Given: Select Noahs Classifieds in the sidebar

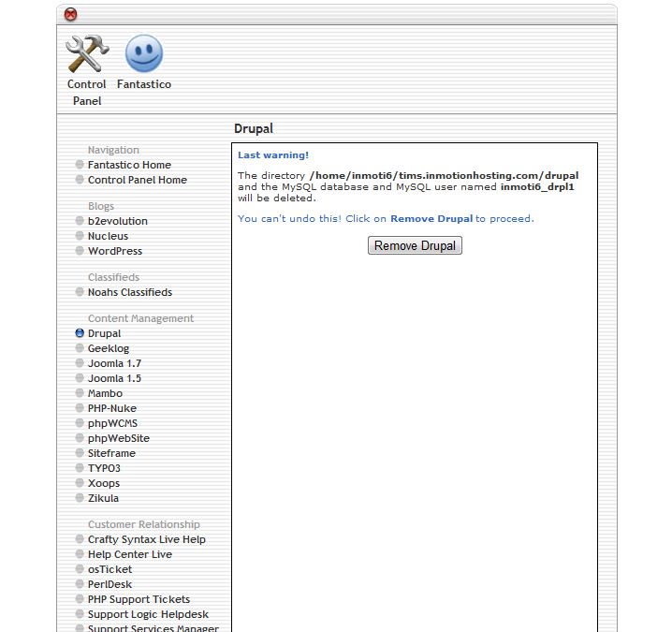Looking at the screenshot, I should click(130, 292).
